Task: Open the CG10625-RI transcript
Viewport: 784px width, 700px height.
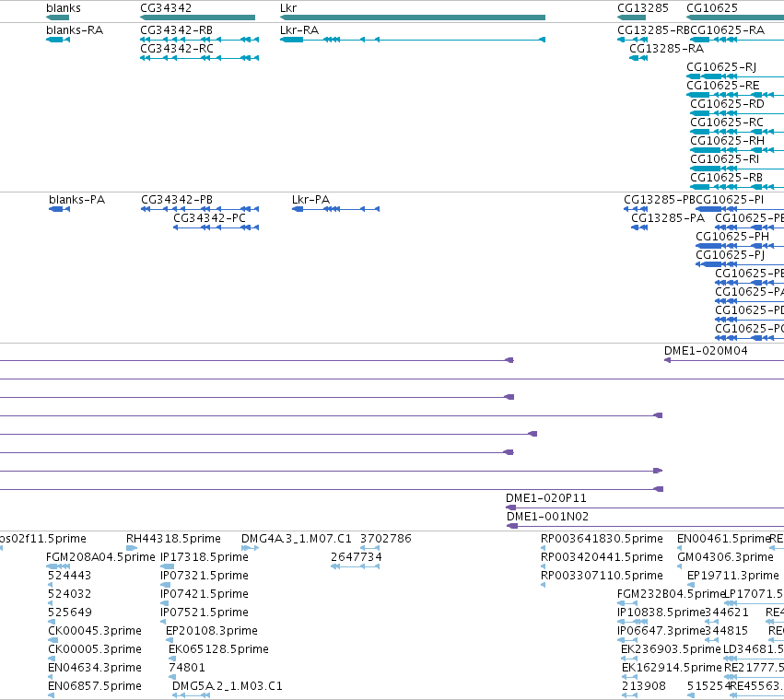Action: (x=737, y=169)
